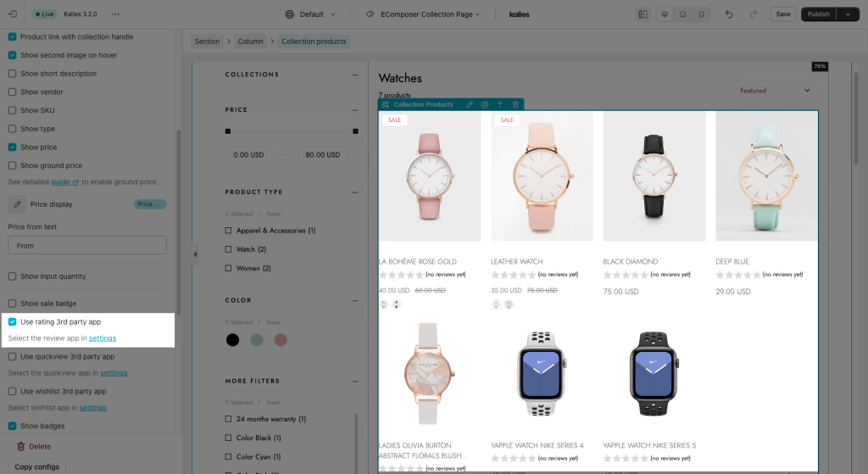Enable Show short description
The height and width of the screenshot is (474, 868).
coord(12,74)
